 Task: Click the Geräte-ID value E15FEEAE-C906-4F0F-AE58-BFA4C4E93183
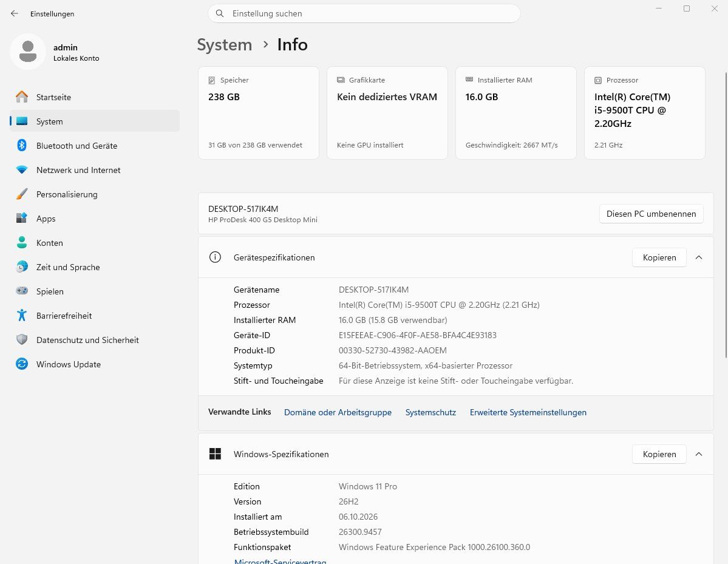click(x=417, y=335)
